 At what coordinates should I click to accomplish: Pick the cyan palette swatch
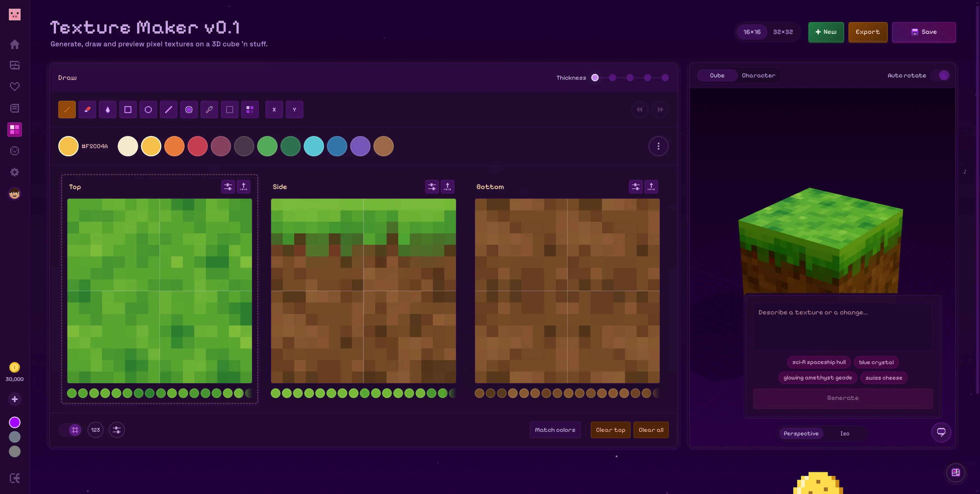click(x=314, y=146)
